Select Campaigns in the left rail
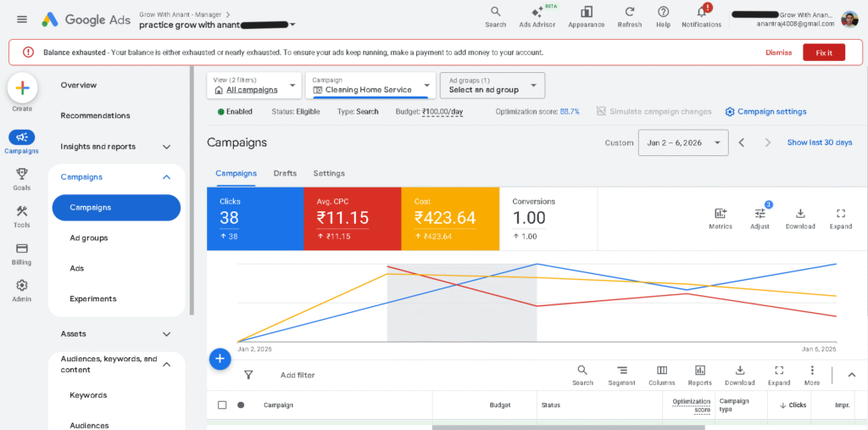This screenshot has height=430, width=868. tap(21, 142)
